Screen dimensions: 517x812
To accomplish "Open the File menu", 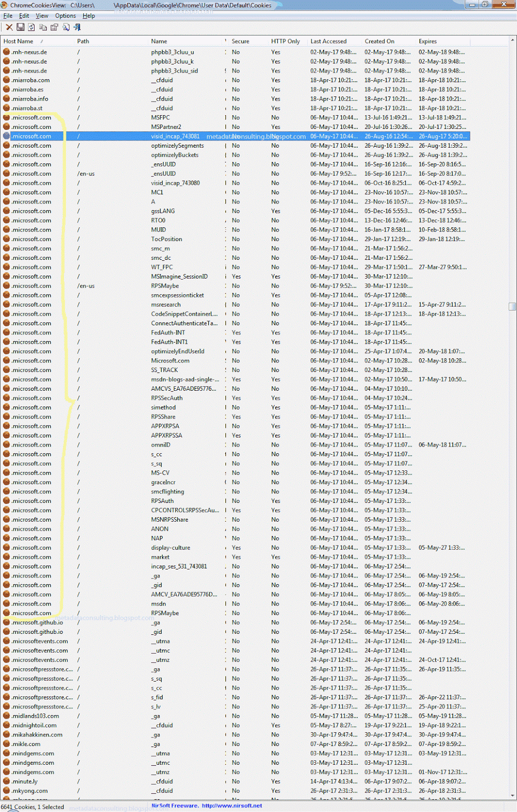I will pos(8,16).
